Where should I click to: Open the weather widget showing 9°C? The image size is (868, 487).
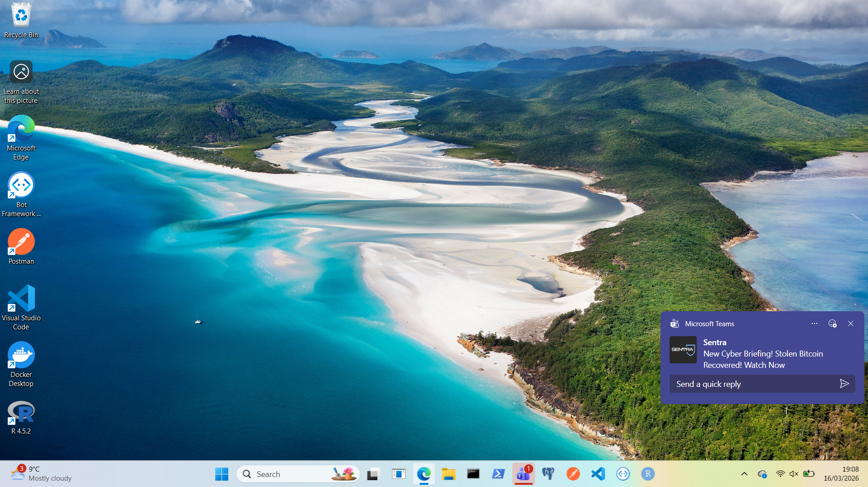(42, 474)
